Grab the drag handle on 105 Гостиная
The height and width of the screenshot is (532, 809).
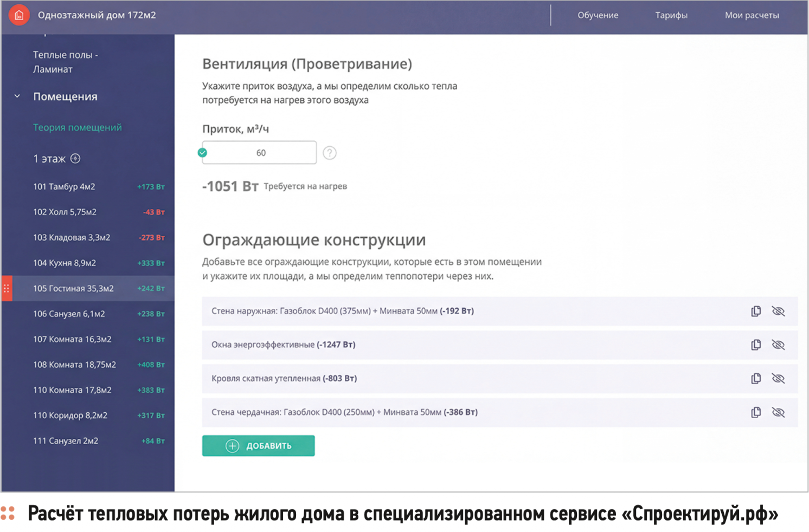(7, 289)
